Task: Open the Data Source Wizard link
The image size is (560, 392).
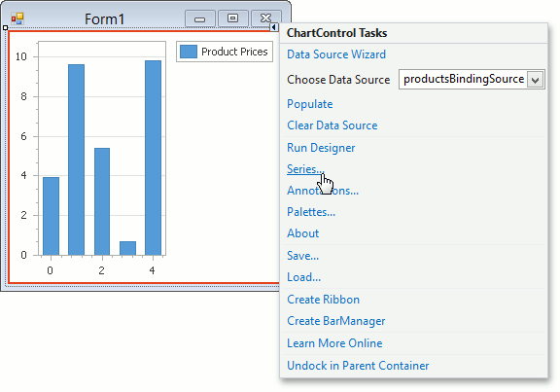Action: tap(336, 54)
